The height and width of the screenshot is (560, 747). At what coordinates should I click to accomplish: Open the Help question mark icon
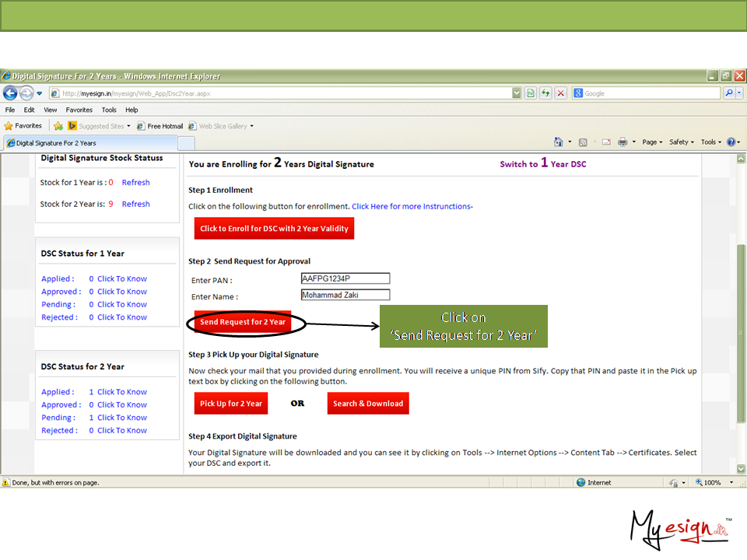coord(731,142)
